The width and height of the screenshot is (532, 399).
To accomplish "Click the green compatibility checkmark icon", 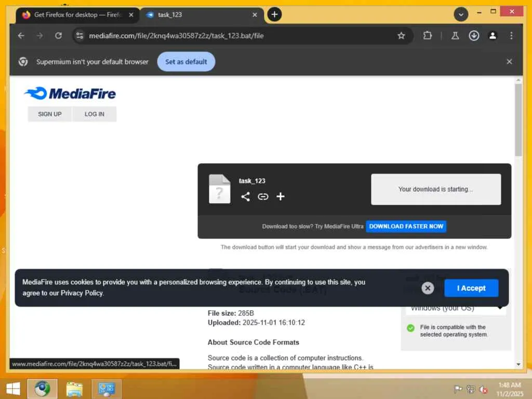I will 410,328.
